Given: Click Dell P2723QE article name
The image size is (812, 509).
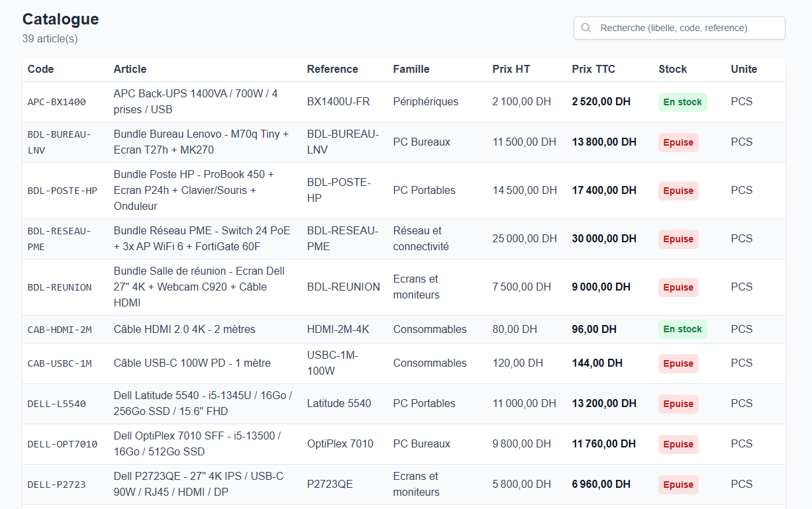Looking at the screenshot, I should (x=199, y=484).
